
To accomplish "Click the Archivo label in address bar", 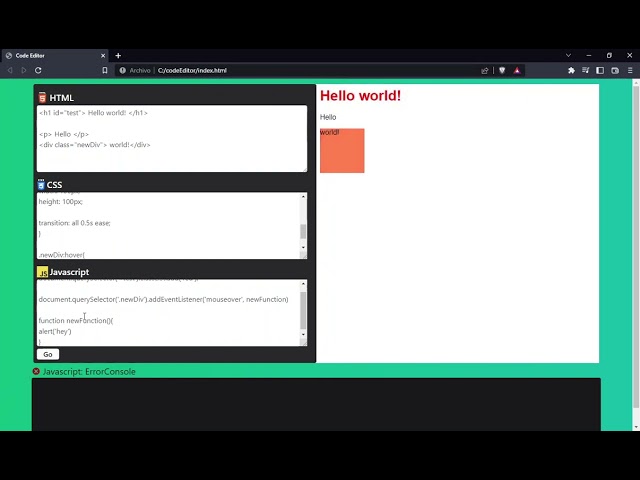I will click(140, 70).
